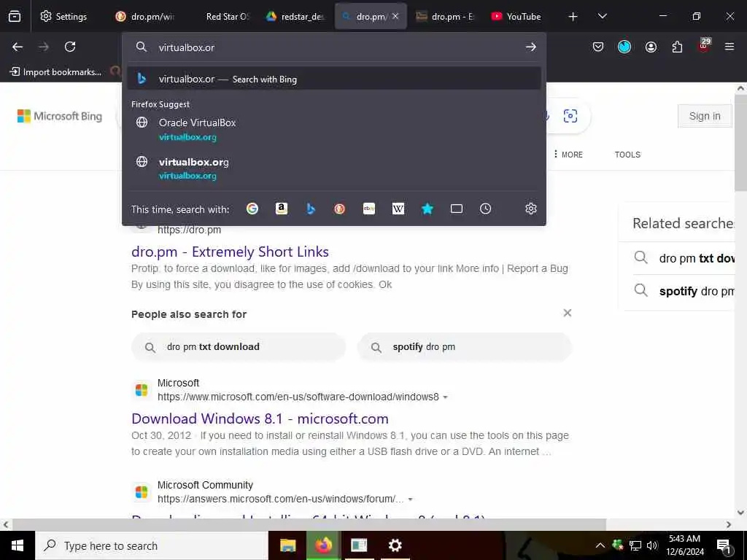Viewport: 747px width, 560px height.
Task: Click the vertical page scrollbar thumb
Action: pyautogui.click(x=740, y=143)
